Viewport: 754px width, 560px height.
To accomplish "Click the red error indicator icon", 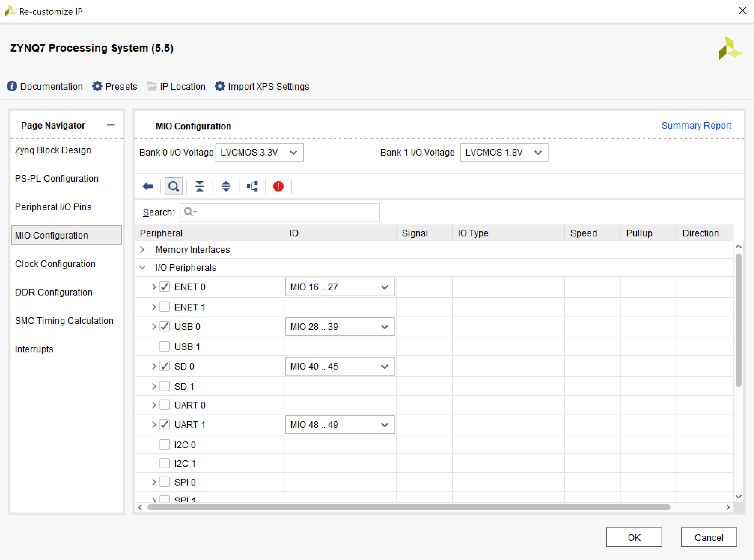I will click(278, 186).
